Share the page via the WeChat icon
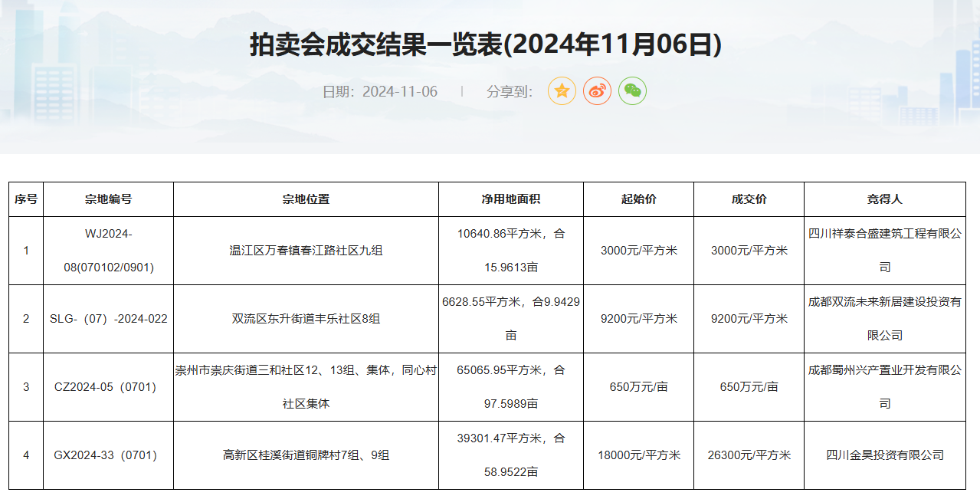This screenshot has height=499, width=980. 632,91
